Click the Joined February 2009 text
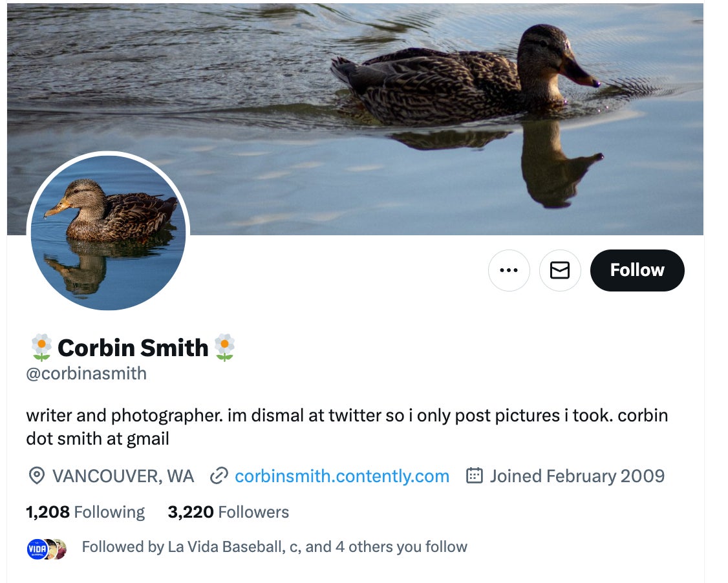This screenshot has height=583, width=728. click(x=577, y=476)
